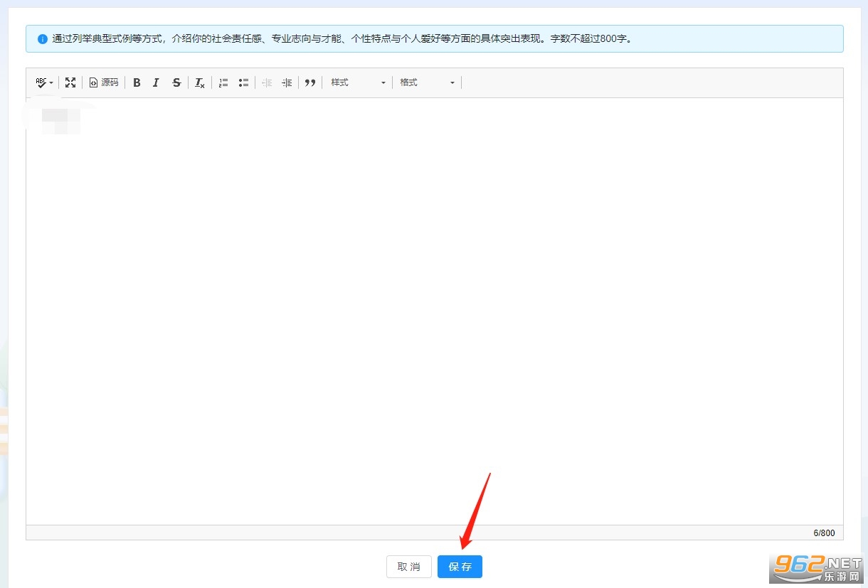Screen dimensions: 868x588
Task: Maximize the editor with fullscreen icon
Action: click(70, 82)
